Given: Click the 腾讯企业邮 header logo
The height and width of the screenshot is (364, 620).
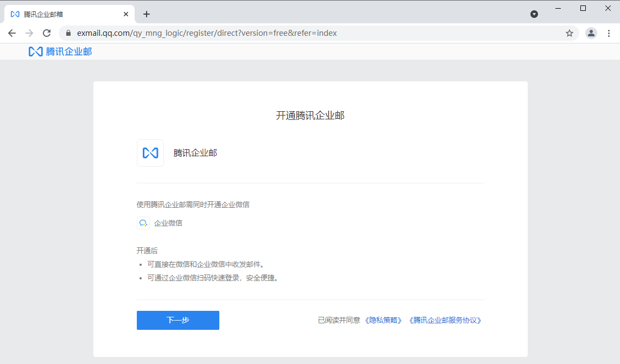Looking at the screenshot, I should [60, 52].
